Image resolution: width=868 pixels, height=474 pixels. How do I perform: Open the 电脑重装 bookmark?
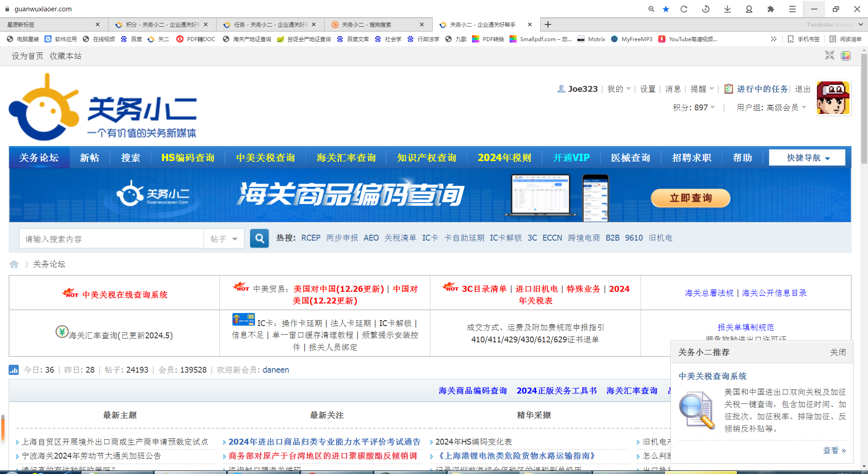click(x=23, y=39)
